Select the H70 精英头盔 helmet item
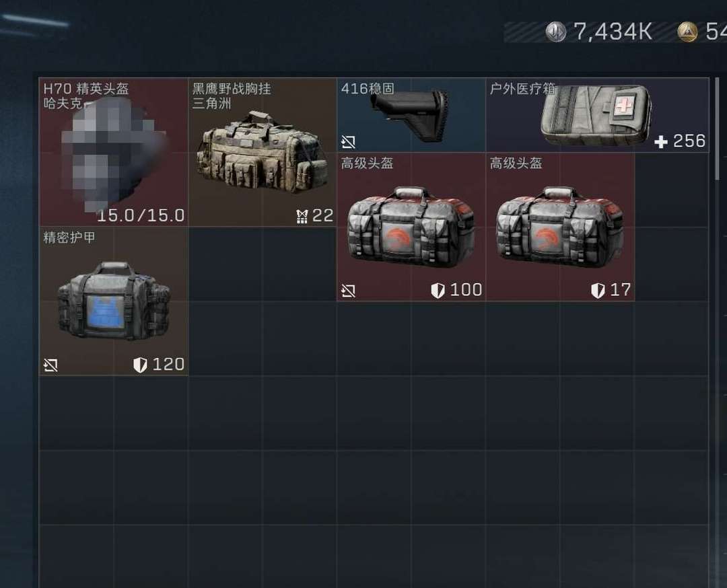Image resolution: width=727 pixels, height=588 pixels. click(114, 152)
